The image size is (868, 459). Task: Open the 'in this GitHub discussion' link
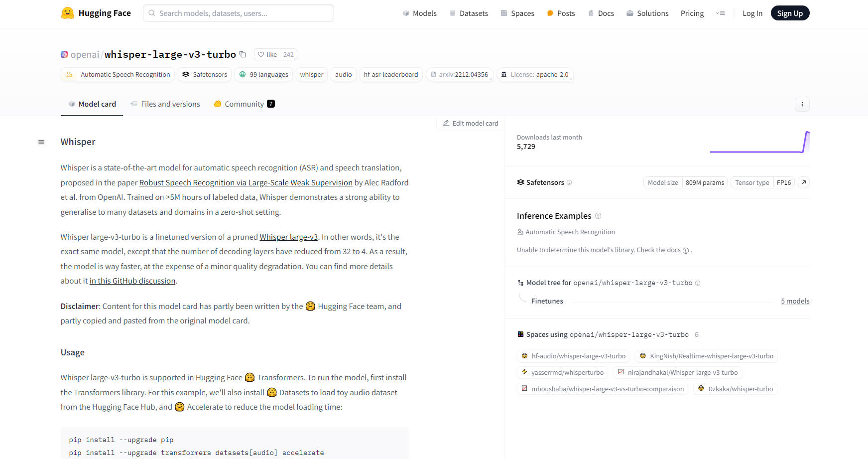pyautogui.click(x=132, y=281)
